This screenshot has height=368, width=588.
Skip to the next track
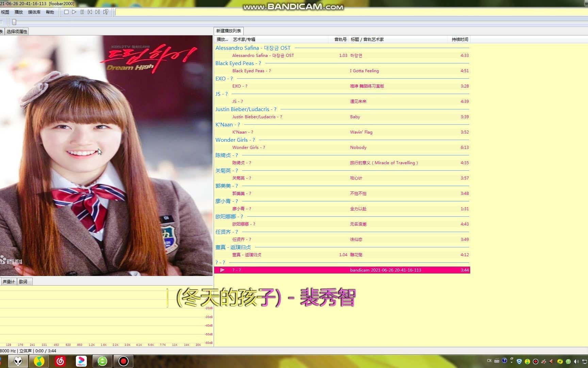pos(98,12)
